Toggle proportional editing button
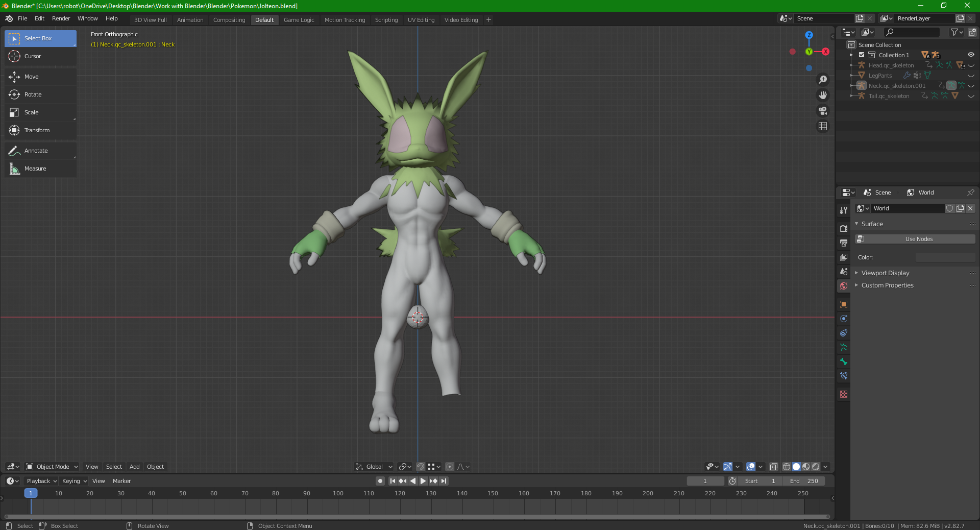The height and width of the screenshot is (530, 980). coord(450,467)
